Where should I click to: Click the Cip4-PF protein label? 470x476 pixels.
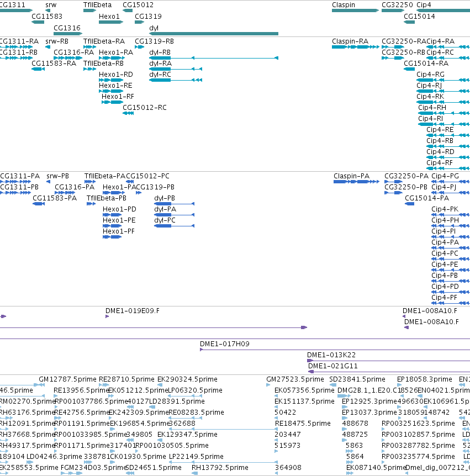pos(444,298)
